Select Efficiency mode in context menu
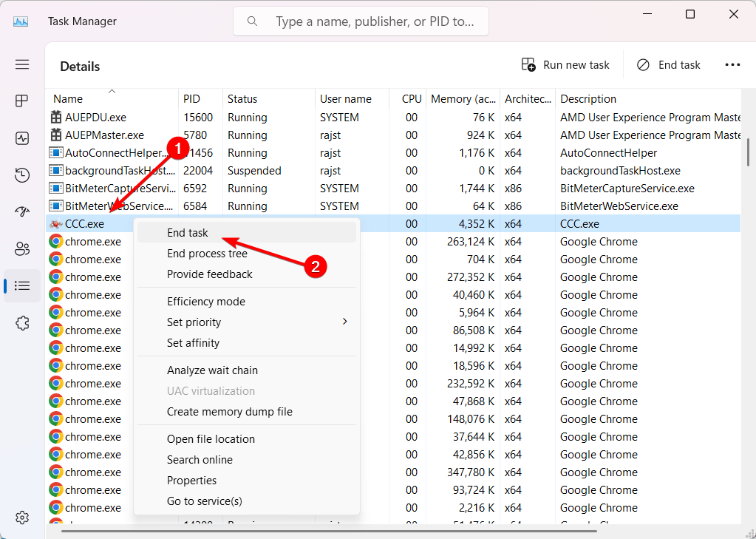The width and height of the screenshot is (756, 539). (247, 302)
